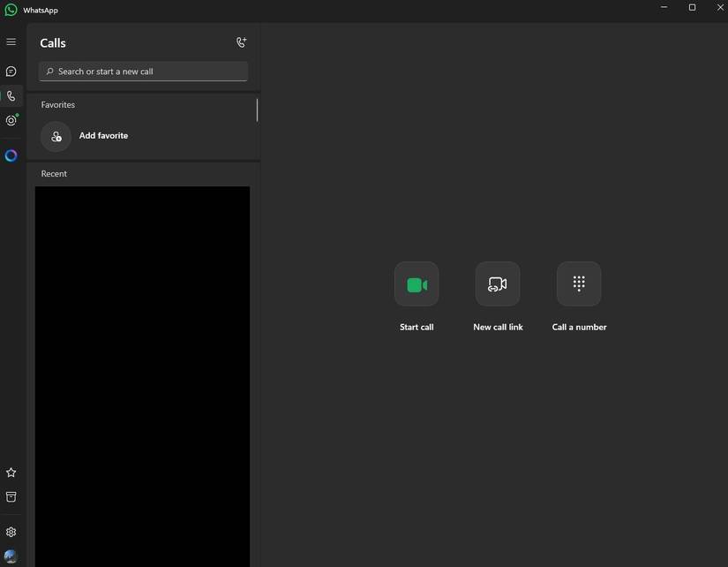Maximize the WhatsApp window
This screenshot has width=728, height=567.
point(692,7)
